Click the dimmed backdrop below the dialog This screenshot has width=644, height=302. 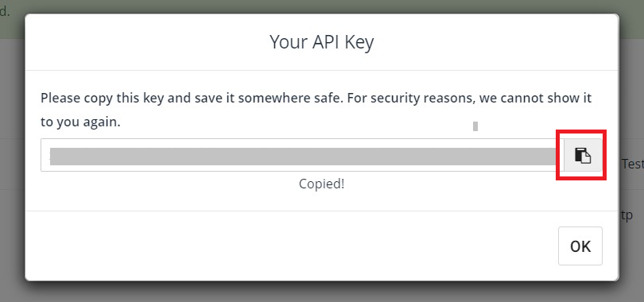point(321,292)
